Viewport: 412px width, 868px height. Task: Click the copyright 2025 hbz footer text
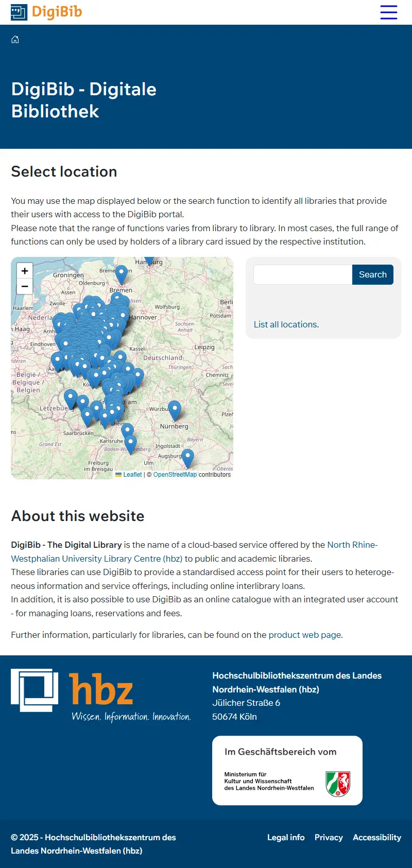click(93, 844)
